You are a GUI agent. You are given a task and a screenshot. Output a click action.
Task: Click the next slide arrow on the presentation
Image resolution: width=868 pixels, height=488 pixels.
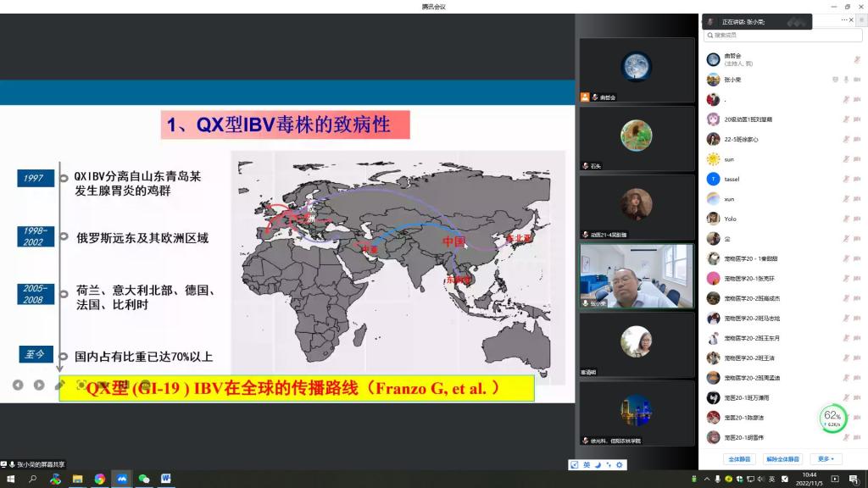(x=39, y=385)
